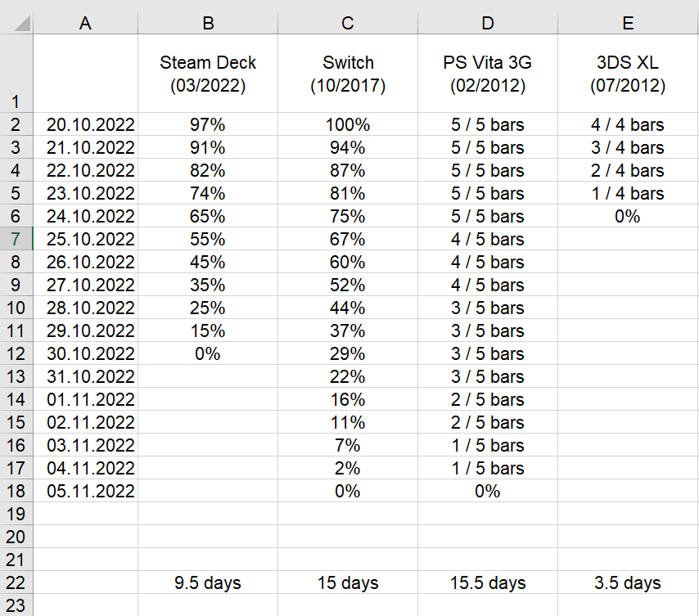Click the Steam Deck 65% cell
Viewport: 699px width, 616px height.
pos(208,216)
